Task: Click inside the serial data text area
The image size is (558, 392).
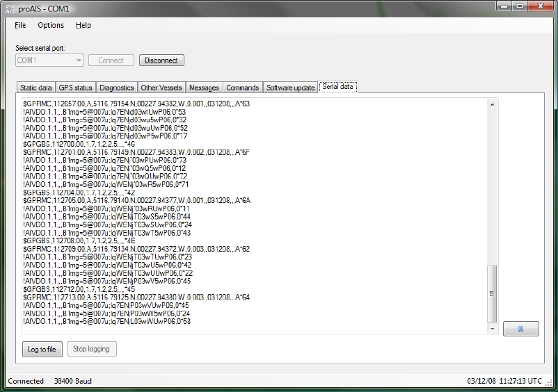Action: [x=254, y=216]
